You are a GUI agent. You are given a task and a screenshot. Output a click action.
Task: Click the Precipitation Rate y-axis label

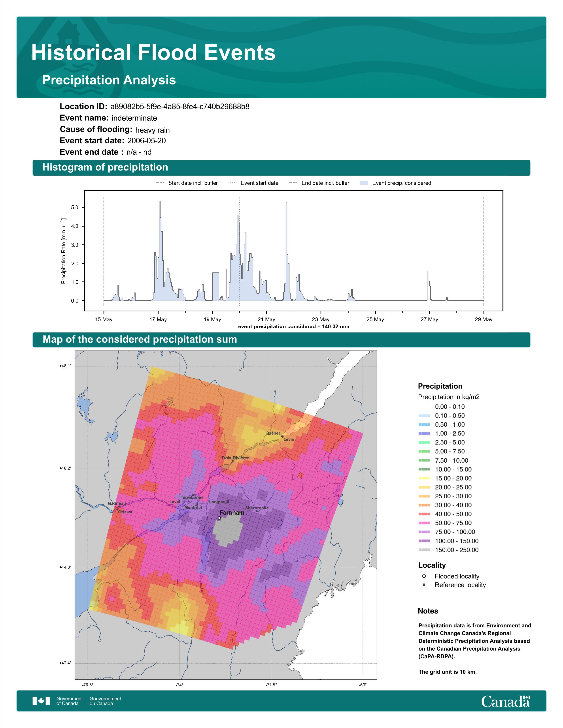pos(63,251)
